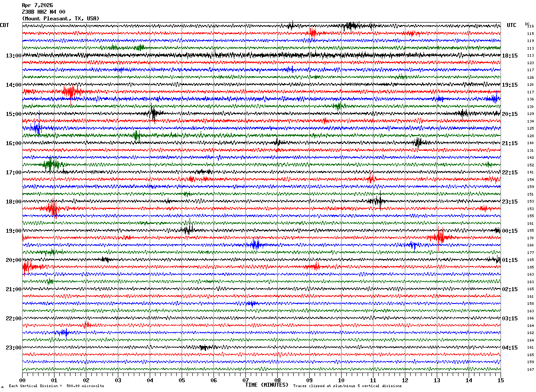Click the DC offset value 134
Viewport: 536px width, 392px height.
coord(530,121)
